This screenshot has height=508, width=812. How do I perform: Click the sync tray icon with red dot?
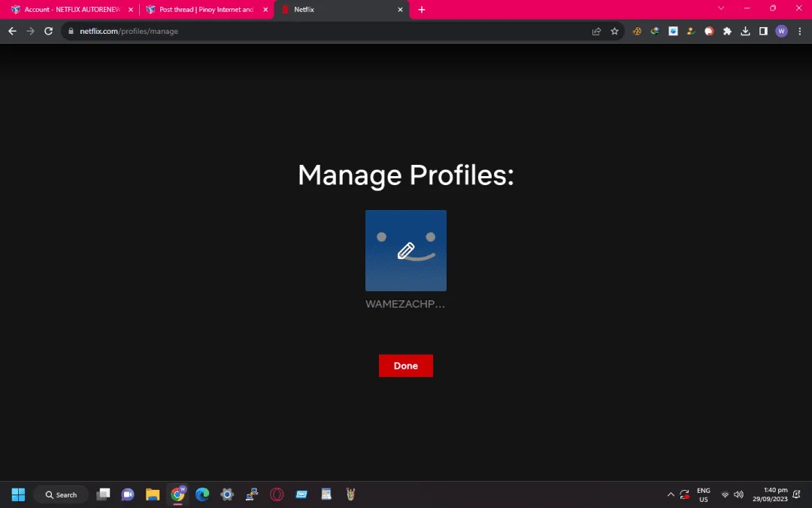685,494
